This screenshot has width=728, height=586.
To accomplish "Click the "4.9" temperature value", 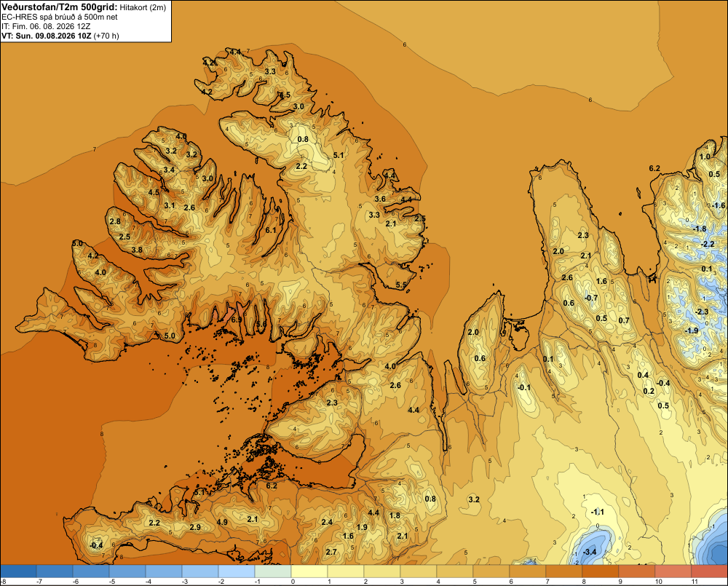I will (222, 521).
